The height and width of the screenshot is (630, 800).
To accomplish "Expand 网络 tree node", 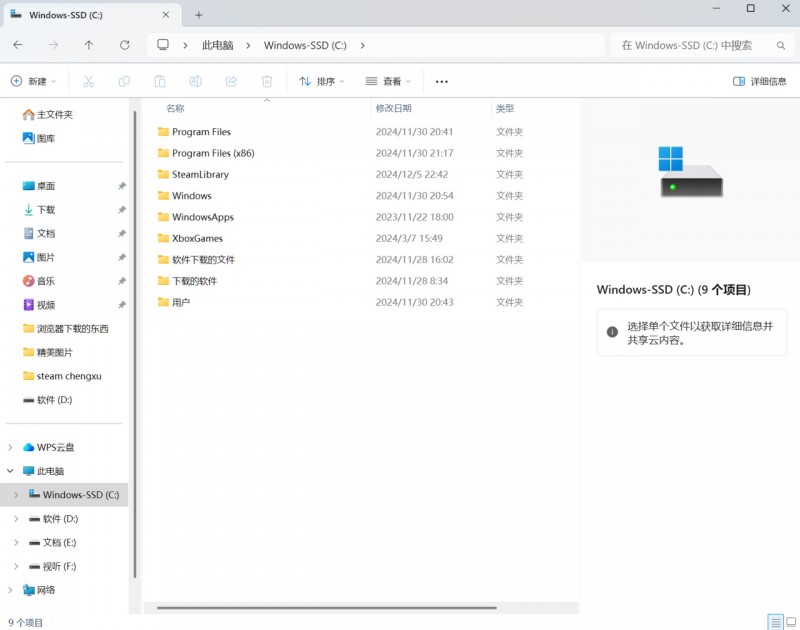I will click(10, 590).
